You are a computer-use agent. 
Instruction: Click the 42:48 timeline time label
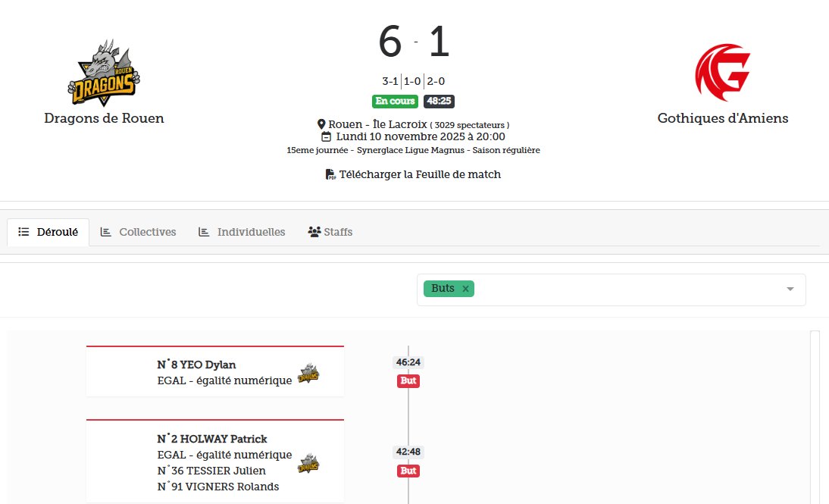coord(408,452)
